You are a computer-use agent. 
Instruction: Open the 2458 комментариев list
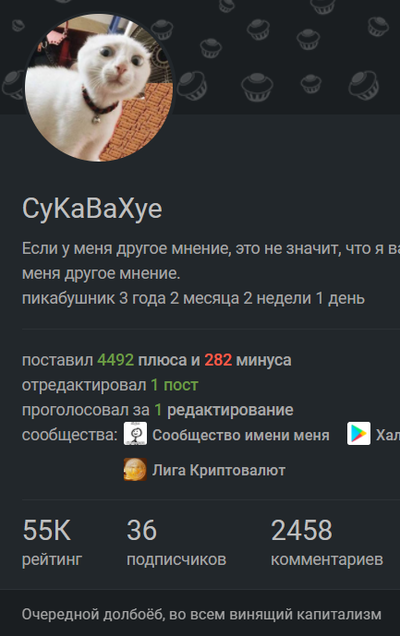pos(327,542)
